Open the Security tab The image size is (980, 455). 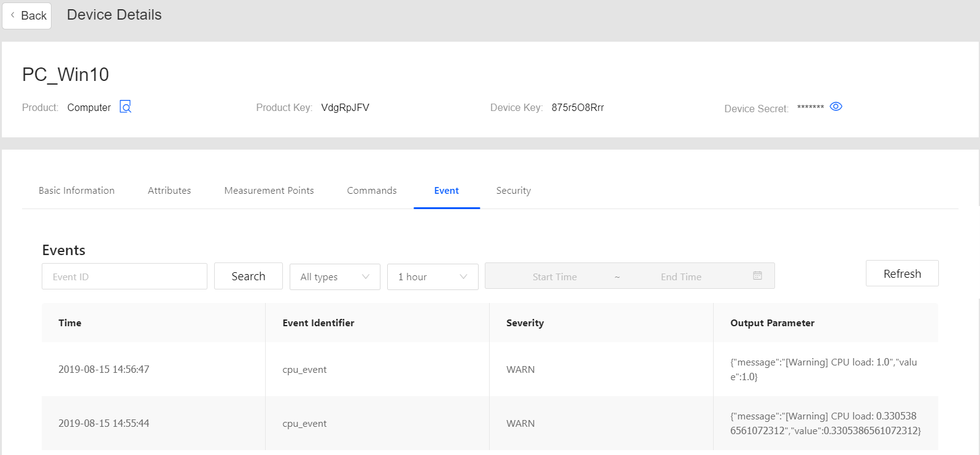514,191
